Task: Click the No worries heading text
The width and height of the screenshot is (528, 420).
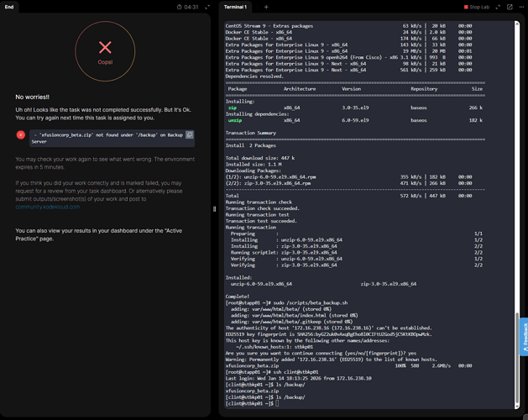Action: (32, 97)
